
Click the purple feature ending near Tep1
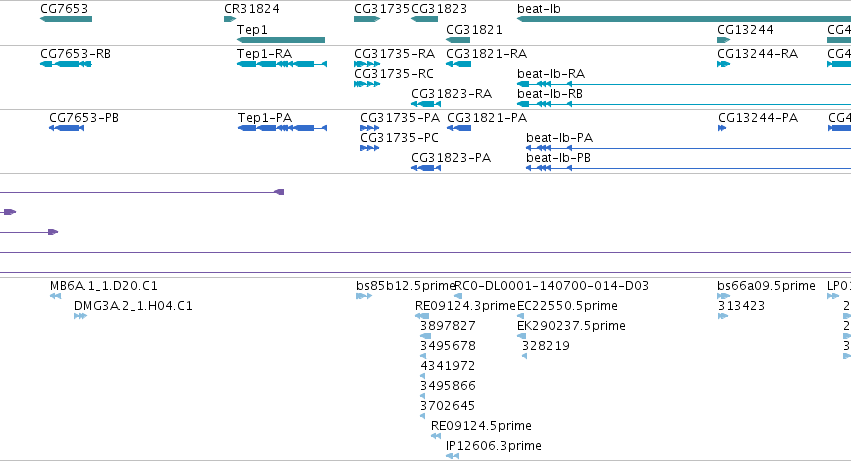click(x=142, y=192)
